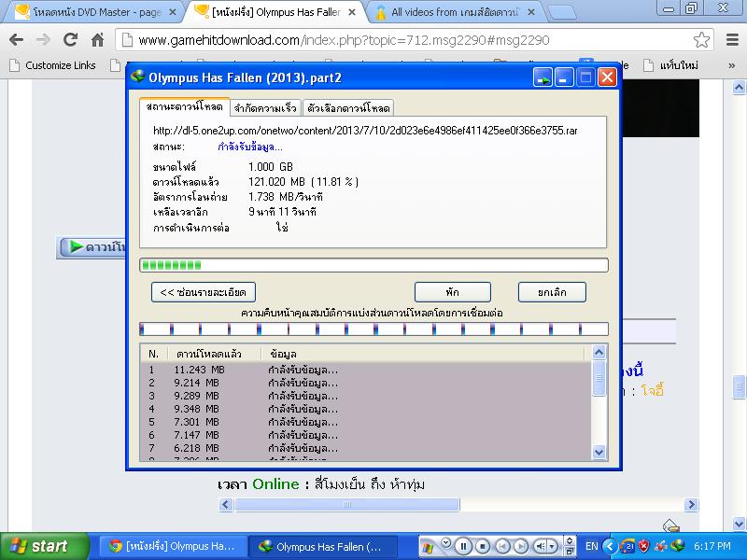
Task: Click the download progress bar
Action: 374,265
